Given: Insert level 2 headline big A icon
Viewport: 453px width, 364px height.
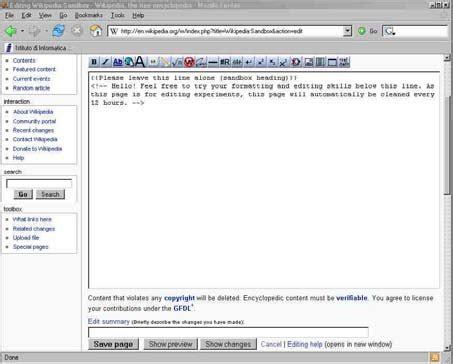Looking at the screenshot, I should 140,62.
